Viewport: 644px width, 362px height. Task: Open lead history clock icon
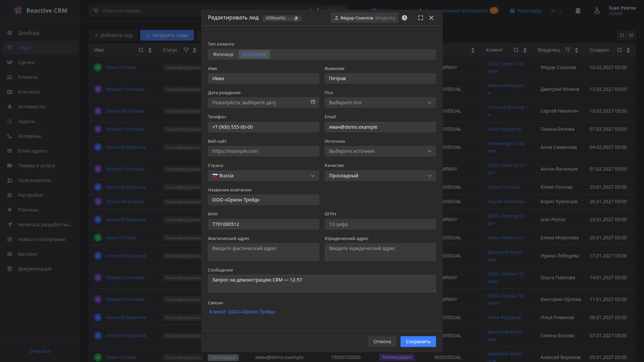[x=405, y=18]
